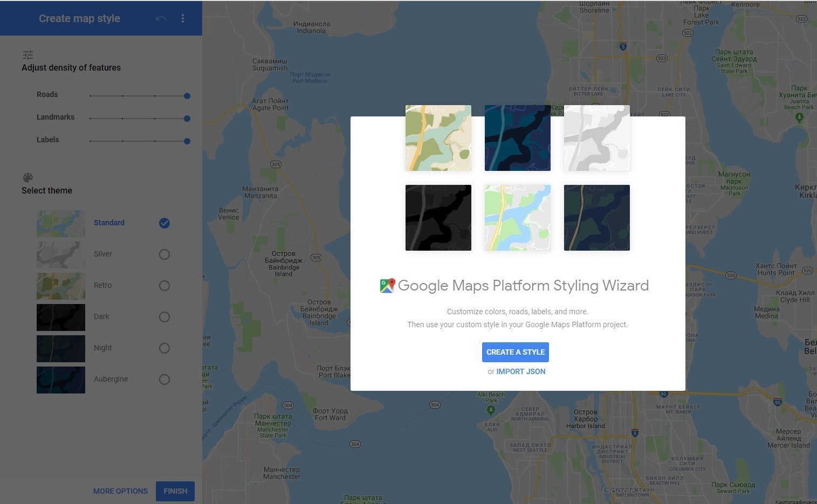Click the Manchester map label
Image resolution: width=817 pixels, height=504 pixels.
pos(282,473)
